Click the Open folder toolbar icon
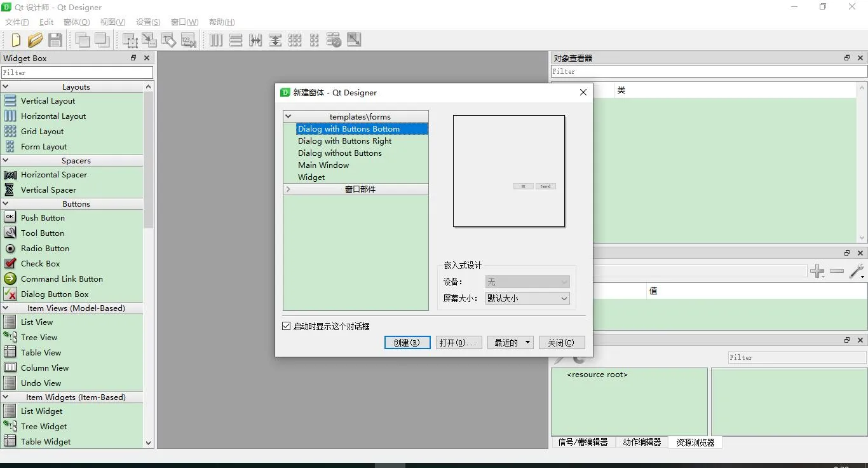Viewport: 868px width, 468px height. (36, 40)
